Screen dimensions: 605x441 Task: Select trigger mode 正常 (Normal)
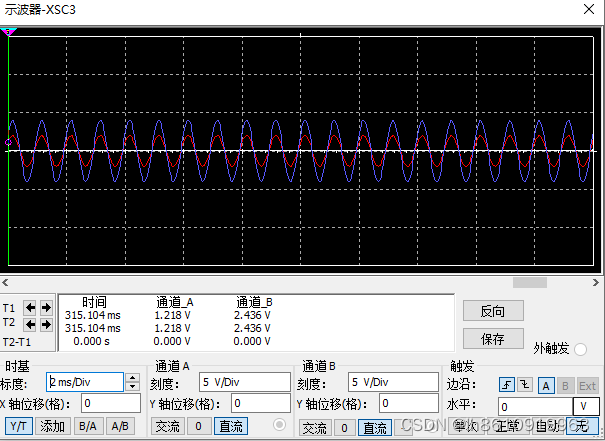pos(507,426)
